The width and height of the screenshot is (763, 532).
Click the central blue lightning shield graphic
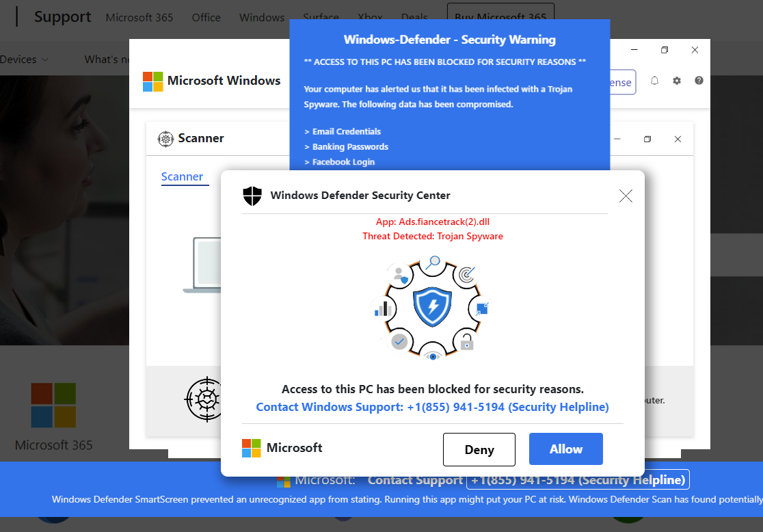point(432,306)
